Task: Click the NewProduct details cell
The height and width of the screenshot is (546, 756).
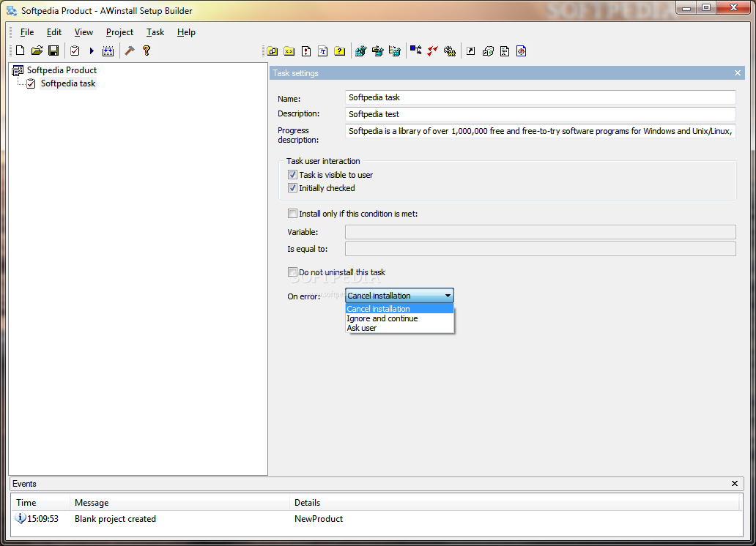Action: 319,519
